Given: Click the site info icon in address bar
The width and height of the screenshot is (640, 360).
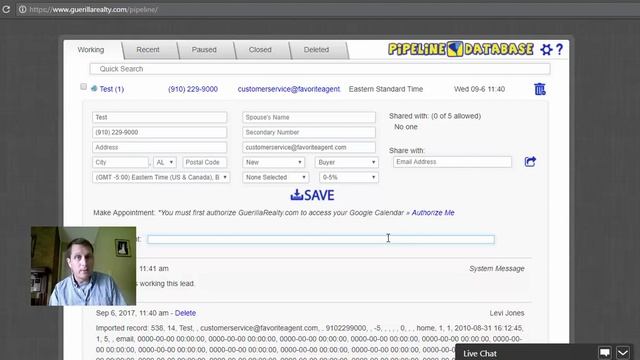Looking at the screenshot, I should pos(22,9).
